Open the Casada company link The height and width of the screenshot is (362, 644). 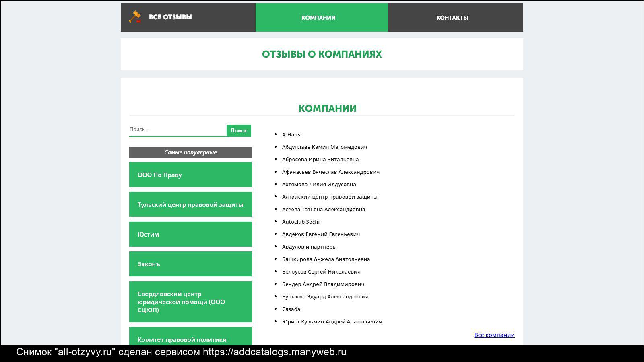click(x=291, y=309)
